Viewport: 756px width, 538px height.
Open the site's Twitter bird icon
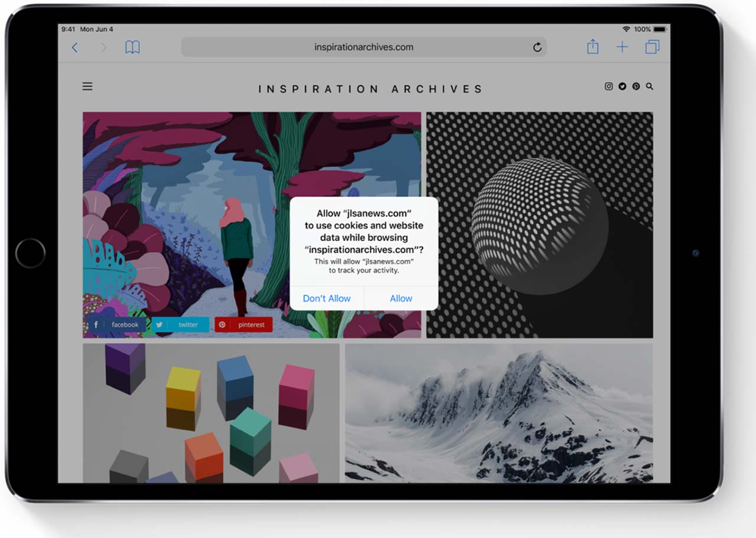pos(622,86)
